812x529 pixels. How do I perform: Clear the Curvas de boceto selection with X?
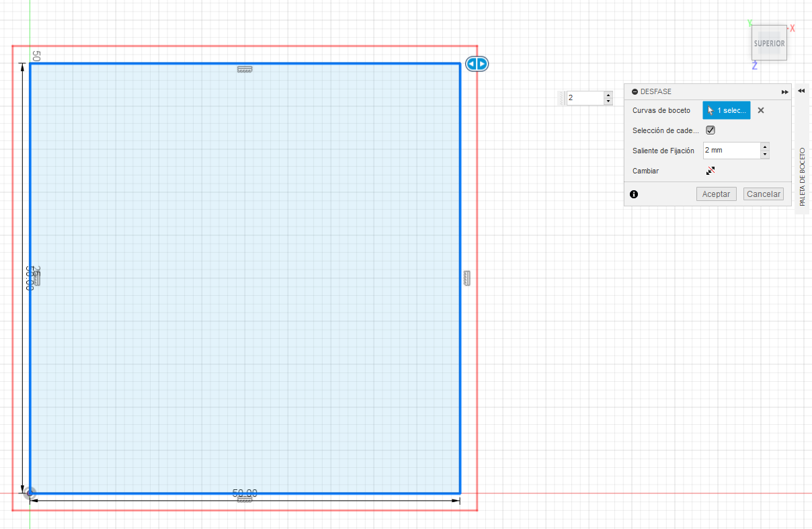pos(761,110)
